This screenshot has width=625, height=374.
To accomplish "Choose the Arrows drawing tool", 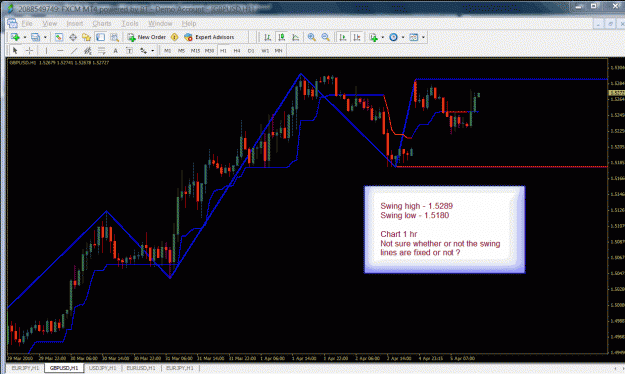I will coord(143,51).
